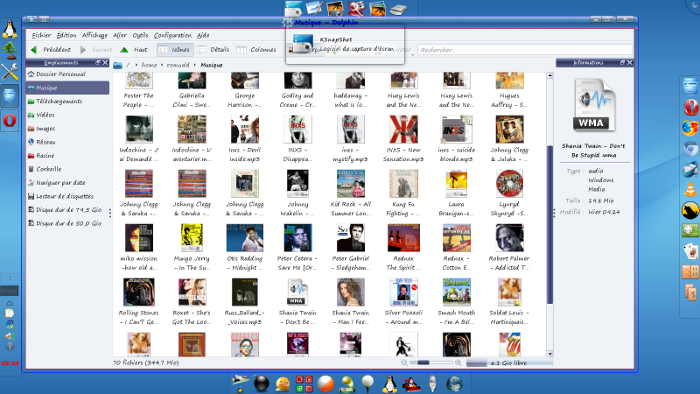Launch SuperTuxKart from the bottom dock
The image size is (700, 394).
click(411, 384)
